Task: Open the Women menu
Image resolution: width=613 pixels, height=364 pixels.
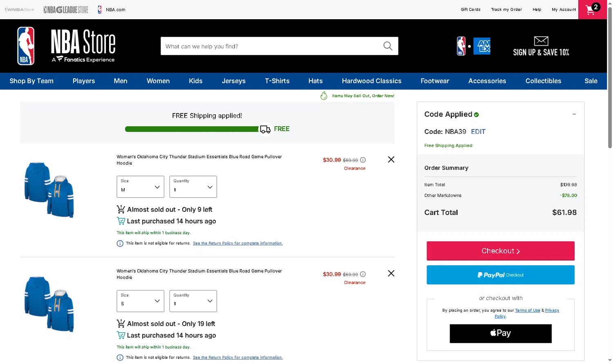Action: click(x=158, y=81)
